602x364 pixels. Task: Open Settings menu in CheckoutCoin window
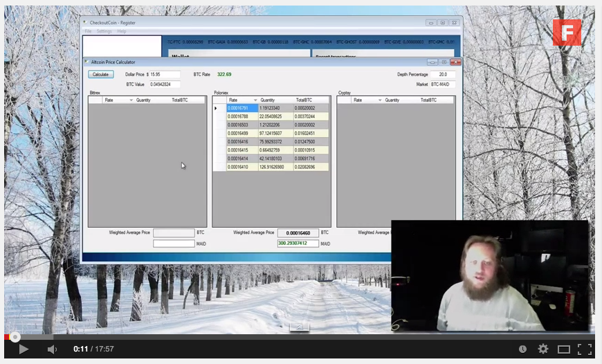coord(104,31)
